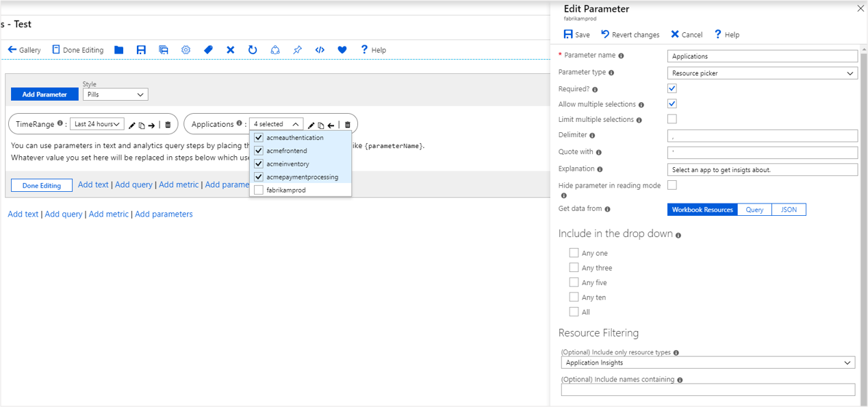Open the Advanced Editor code icon
The height and width of the screenshot is (407, 868).
point(320,50)
